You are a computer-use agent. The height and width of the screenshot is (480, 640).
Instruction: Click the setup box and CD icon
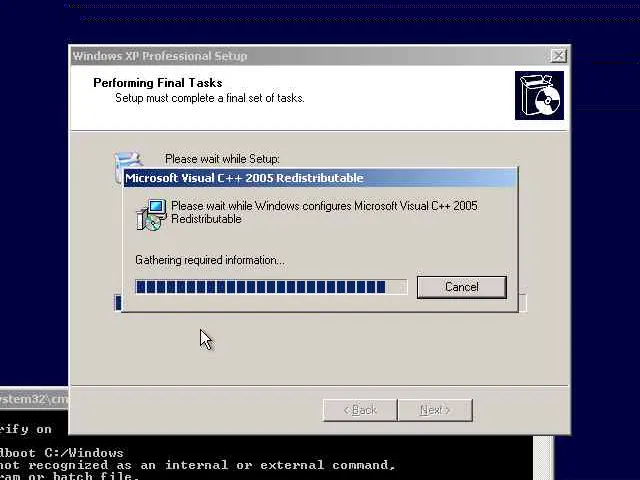539,96
